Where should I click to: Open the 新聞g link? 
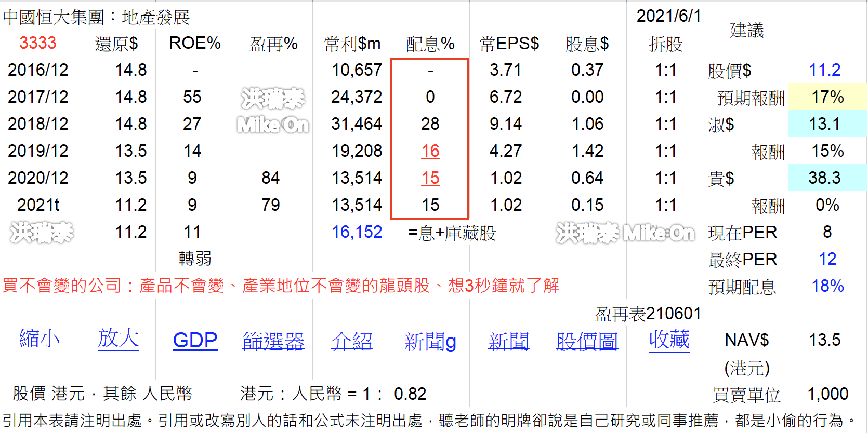pos(430,342)
